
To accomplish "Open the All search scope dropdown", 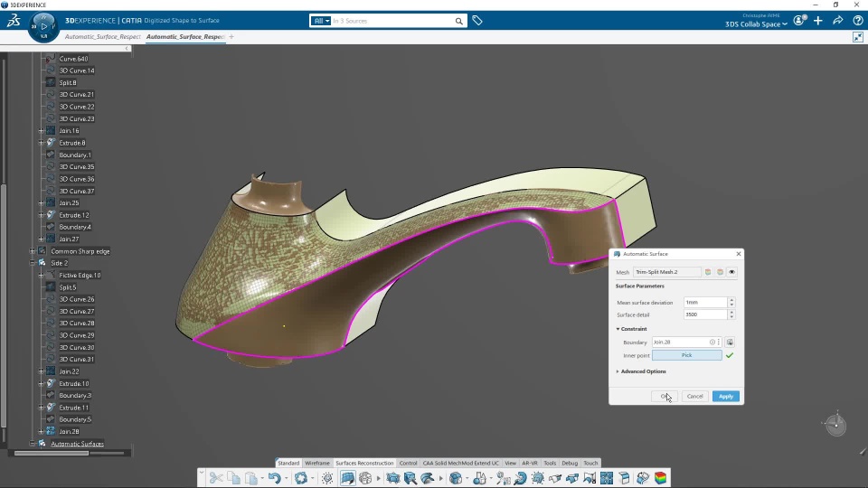I will [321, 21].
